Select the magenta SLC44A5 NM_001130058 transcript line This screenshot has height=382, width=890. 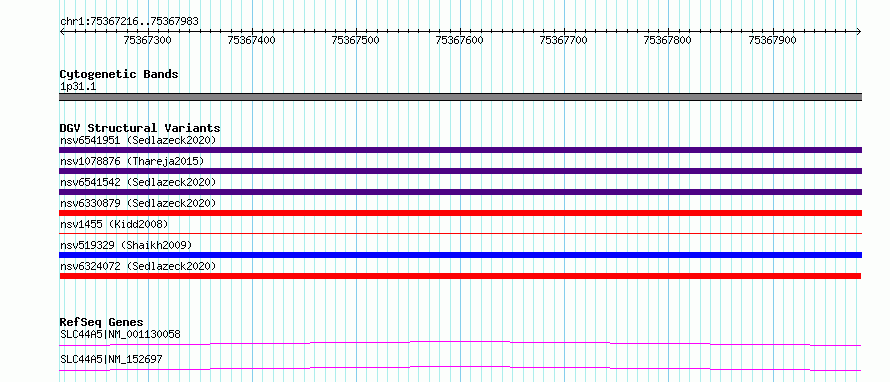(461, 343)
